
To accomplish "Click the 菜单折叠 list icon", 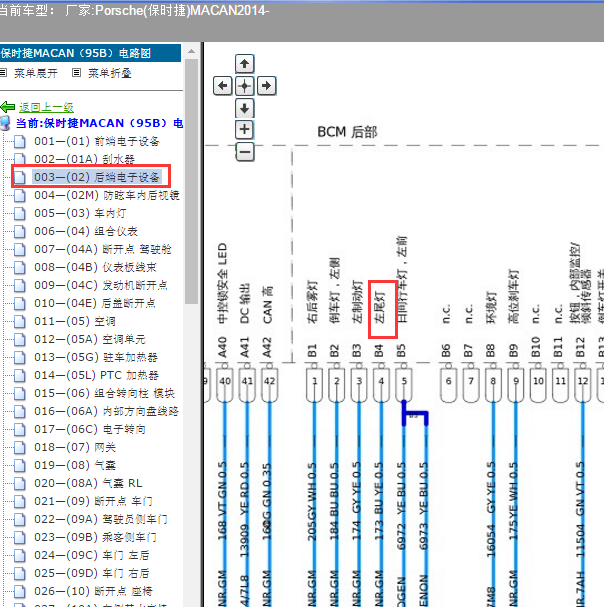I will (x=77, y=72).
